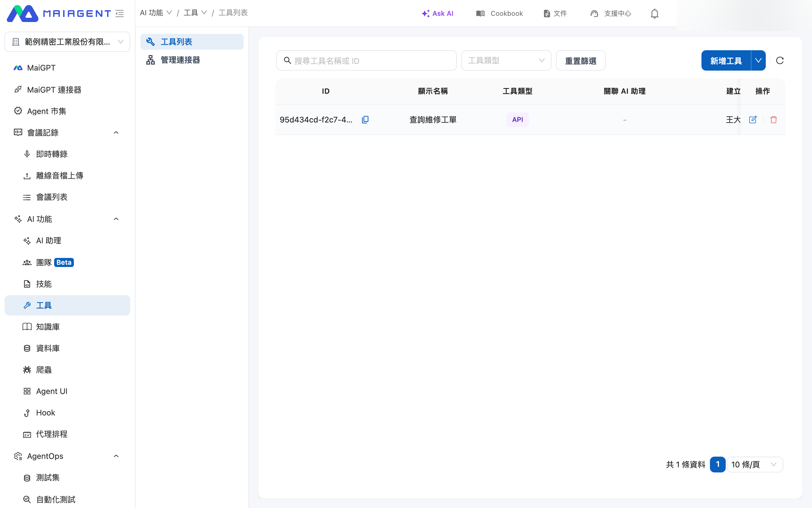The image size is (812, 508).
Task: Open Agent UI in the sidebar
Action: tap(67, 391)
